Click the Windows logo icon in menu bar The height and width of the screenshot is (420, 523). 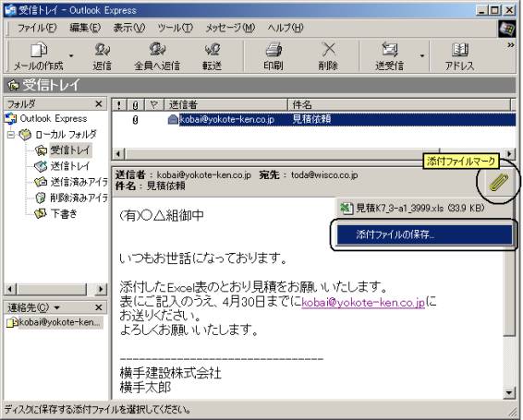tap(506, 29)
